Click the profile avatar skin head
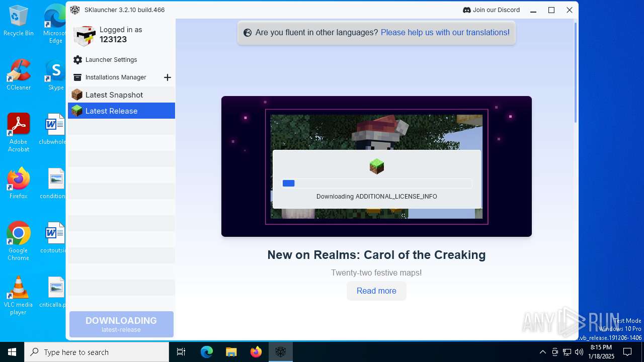The height and width of the screenshot is (362, 644). click(x=84, y=35)
